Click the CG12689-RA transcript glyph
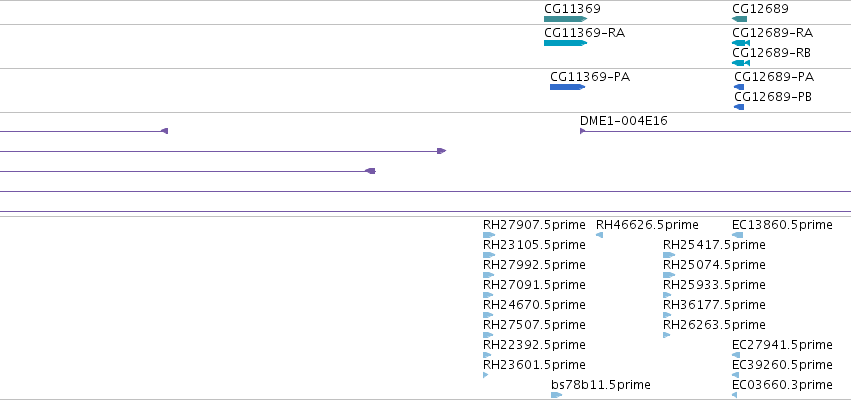The image size is (851, 400). (741, 43)
